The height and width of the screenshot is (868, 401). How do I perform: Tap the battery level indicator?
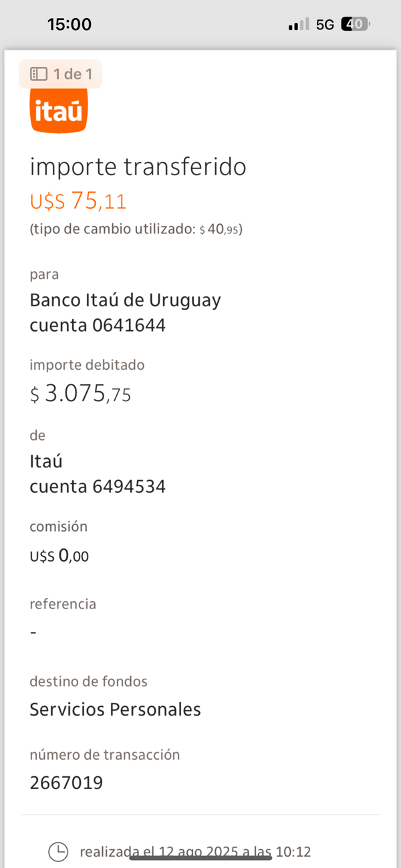tap(355, 25)
